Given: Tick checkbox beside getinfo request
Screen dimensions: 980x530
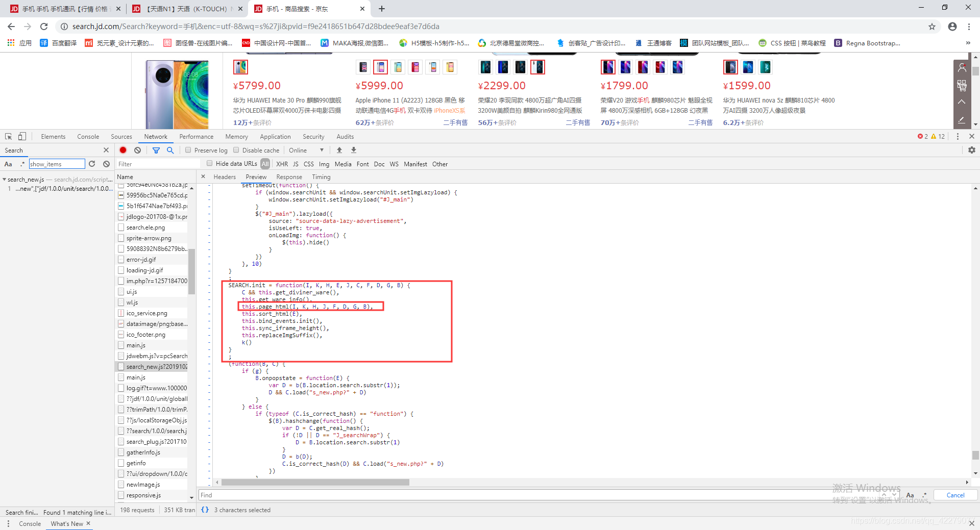Looking at the screenshot, I should click(x=121, y=463).
